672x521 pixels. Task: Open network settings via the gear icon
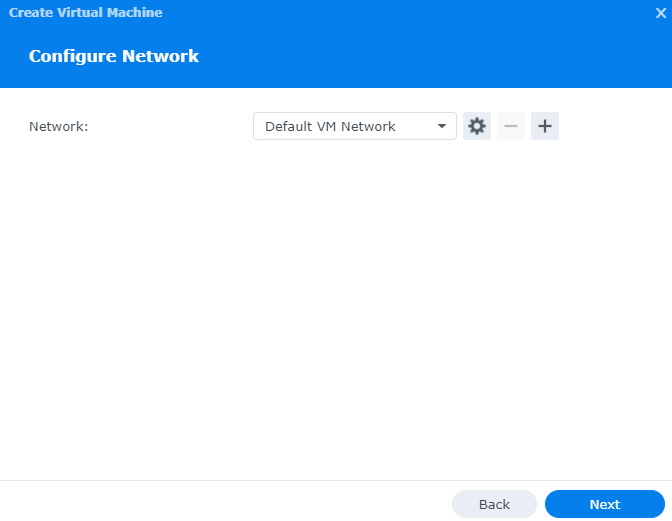pyautogui.click(x=477, y=126)
